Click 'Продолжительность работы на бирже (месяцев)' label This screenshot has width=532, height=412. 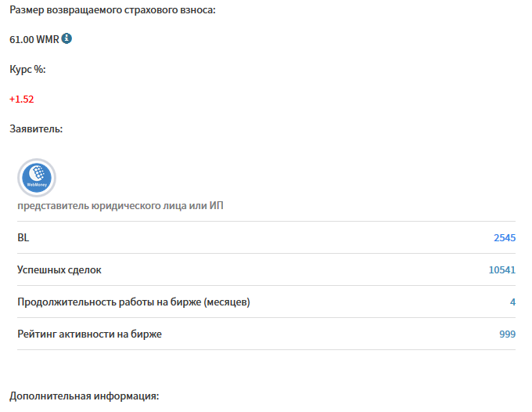pyautogui.click(x=134, y=302)
